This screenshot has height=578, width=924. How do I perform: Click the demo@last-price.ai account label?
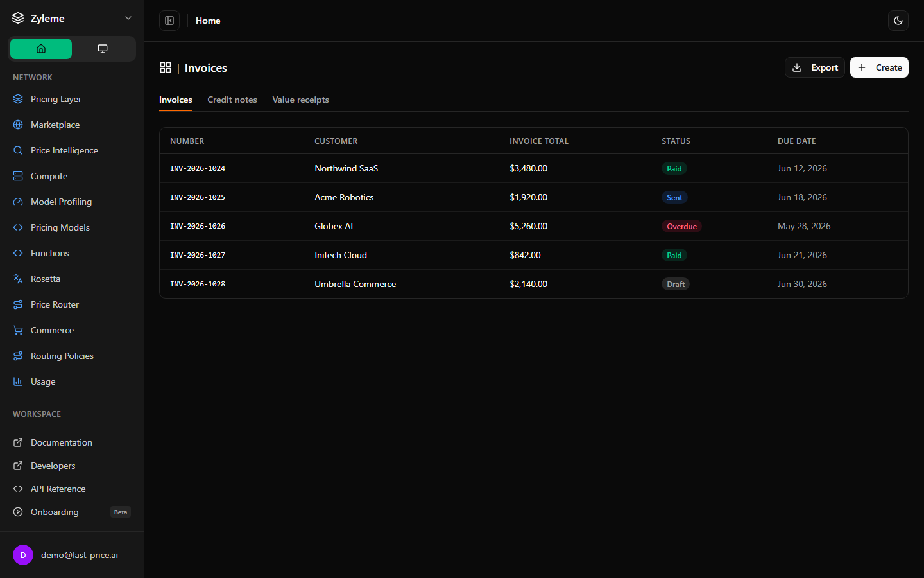[x=80, y=555]
